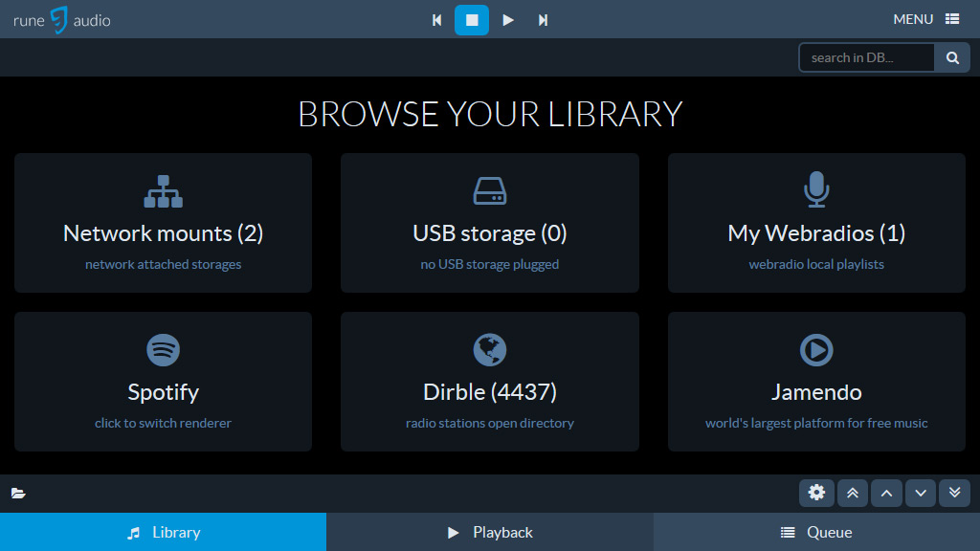Open the USB storage (0) card
The image size is (980, 551).
coord(490,223)
